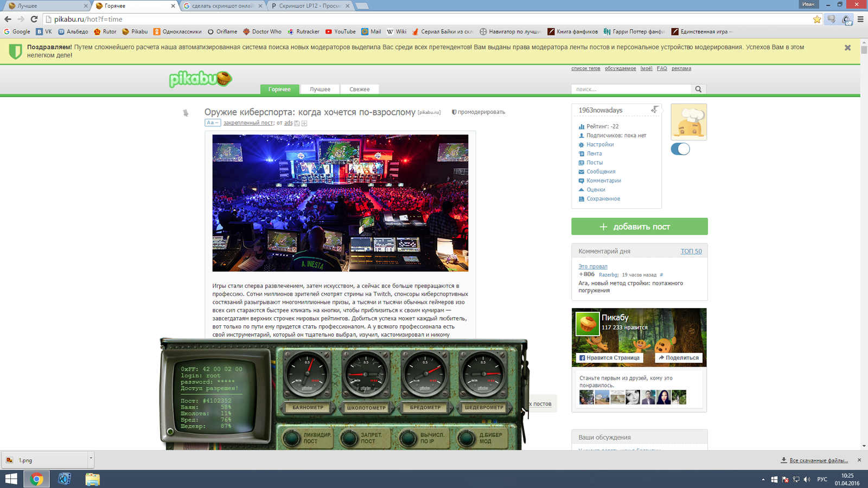Viewport: 868px width, 488px height.
Task: Open the FAQ link
Action: [662, 68]
